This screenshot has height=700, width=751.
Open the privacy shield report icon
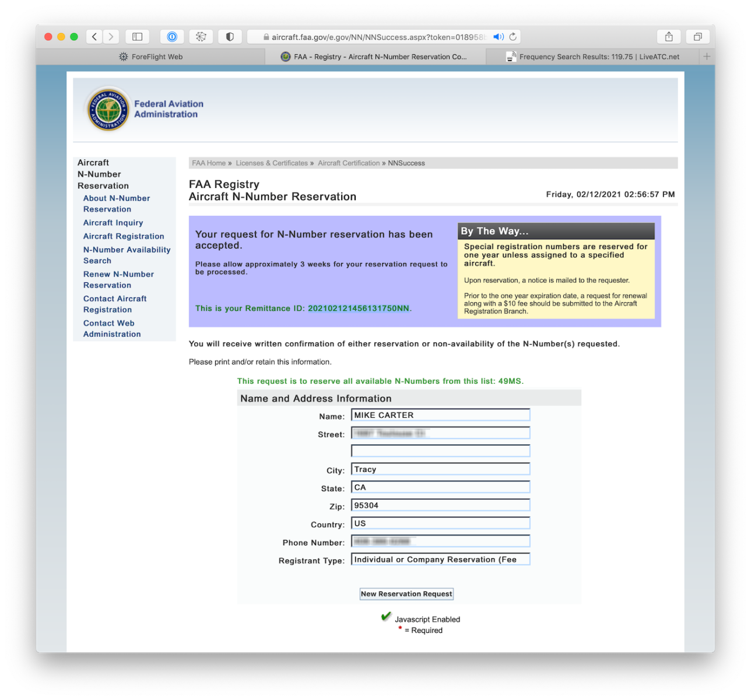coord(230,37)
